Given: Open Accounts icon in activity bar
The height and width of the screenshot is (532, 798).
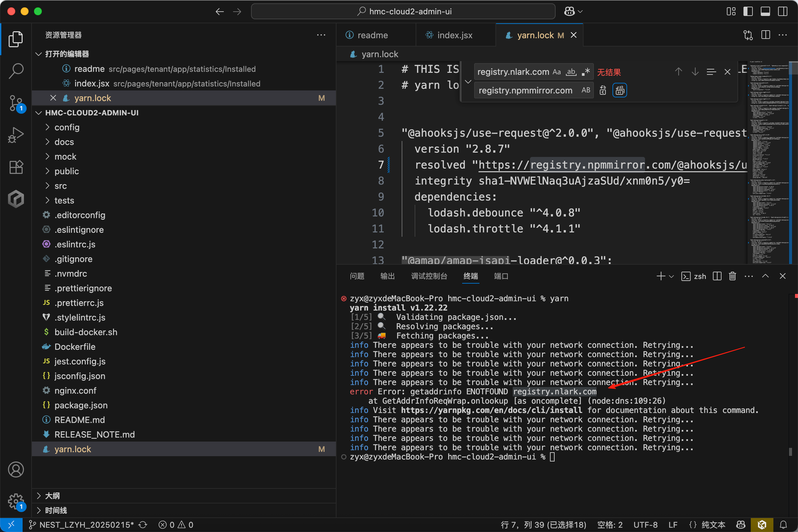Looking at the screenshot, I should coord(16,469).
